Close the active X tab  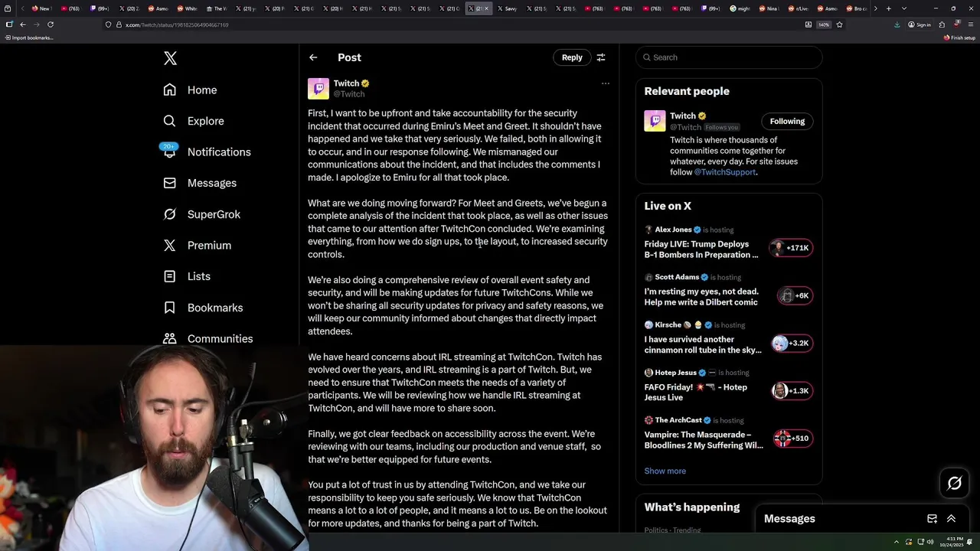pos(485,8)
